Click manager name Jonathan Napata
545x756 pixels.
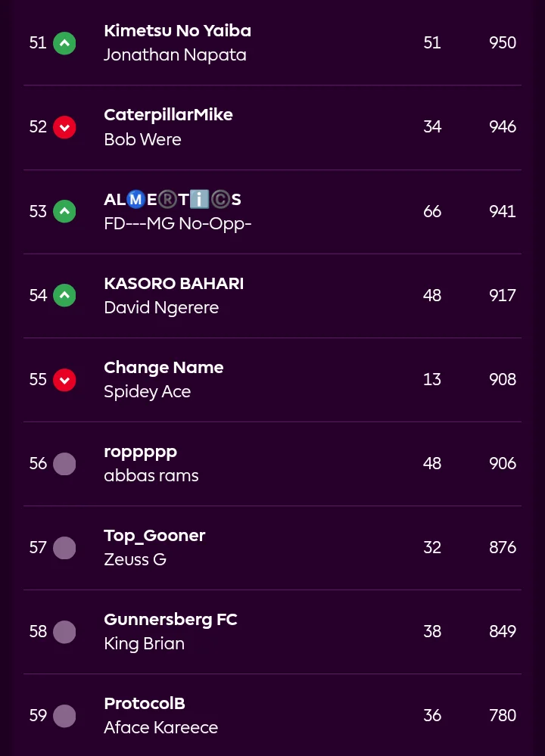coord(175,55)
